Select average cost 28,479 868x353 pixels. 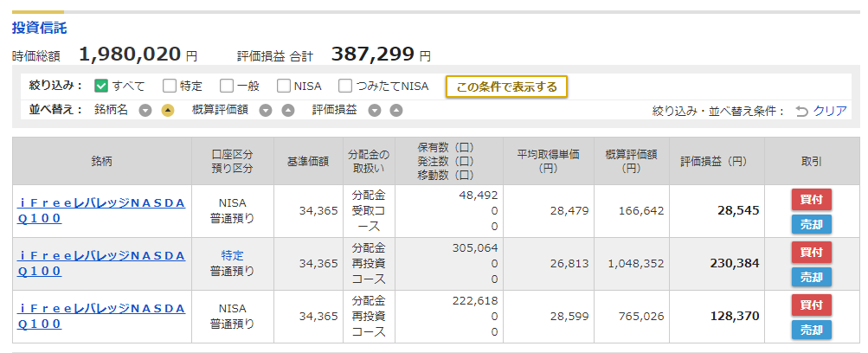click(x=569, y=211)
